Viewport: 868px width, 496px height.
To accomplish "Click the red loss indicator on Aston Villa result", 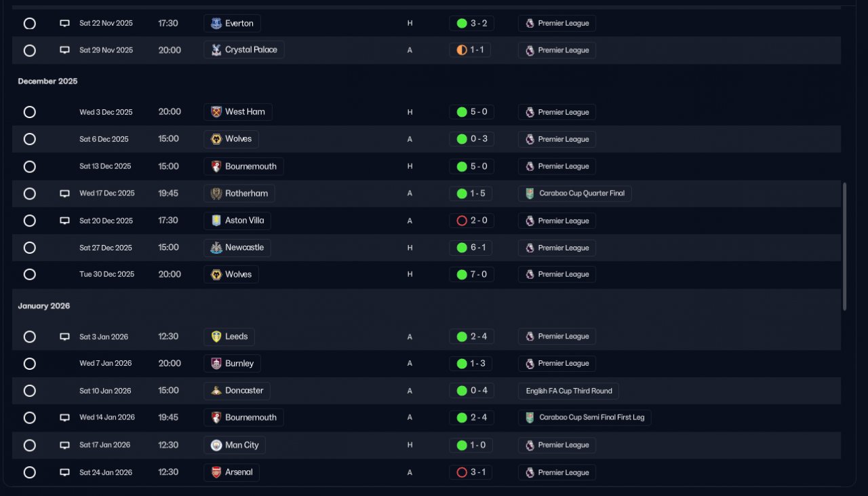I will 462,221.
